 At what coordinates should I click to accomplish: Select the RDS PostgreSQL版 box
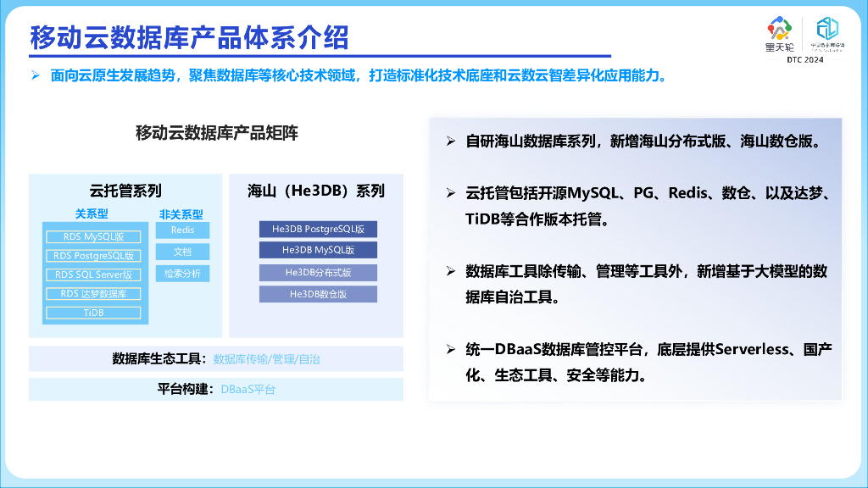pos(93,256)
